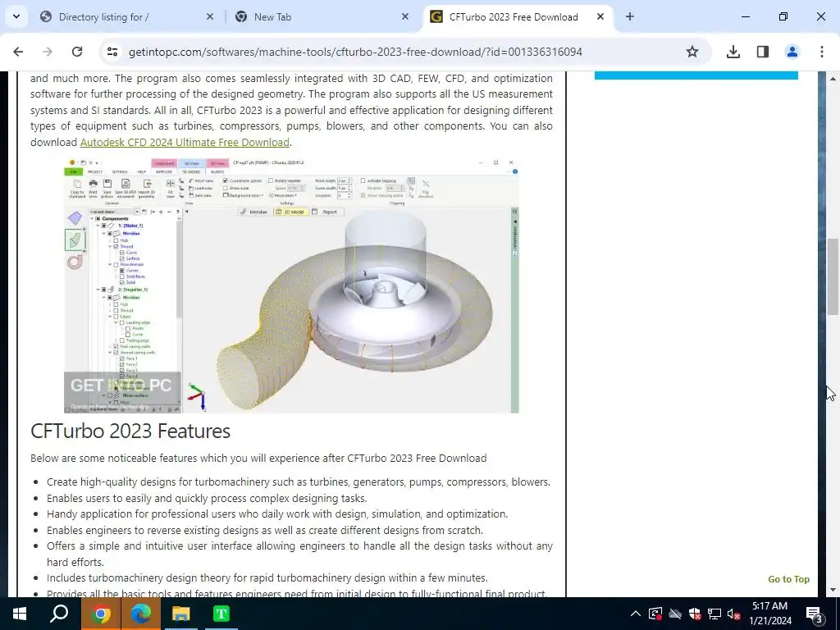Toggle the Chrome side panel
This screenshot has width=840, height=630.
pyautogui.click(x=763, y=52)
